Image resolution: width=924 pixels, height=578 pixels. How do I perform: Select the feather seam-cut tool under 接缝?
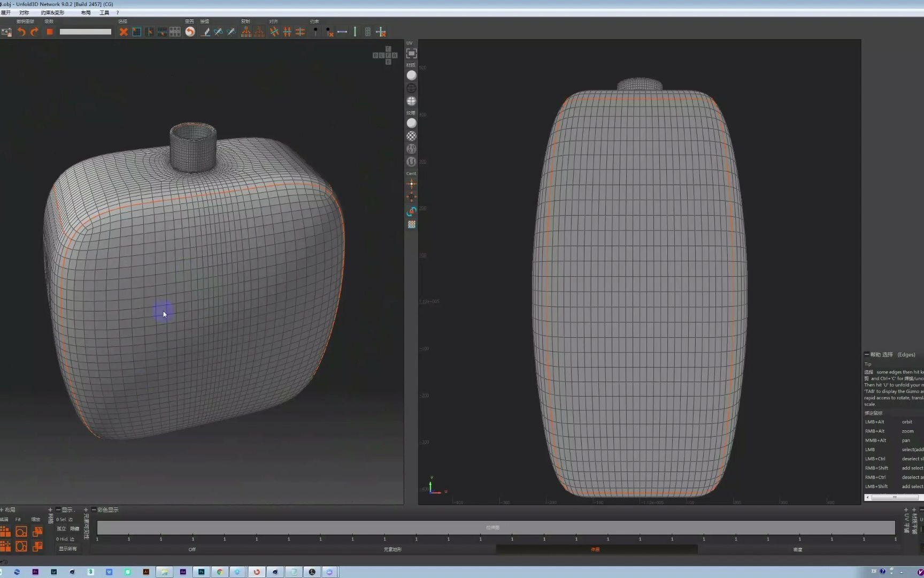point(205,32)
